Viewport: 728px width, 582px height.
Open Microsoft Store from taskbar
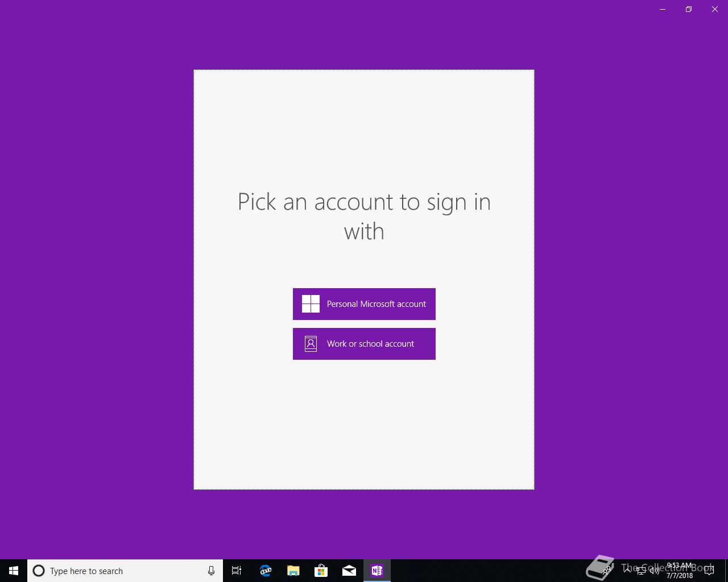point(321,571)
